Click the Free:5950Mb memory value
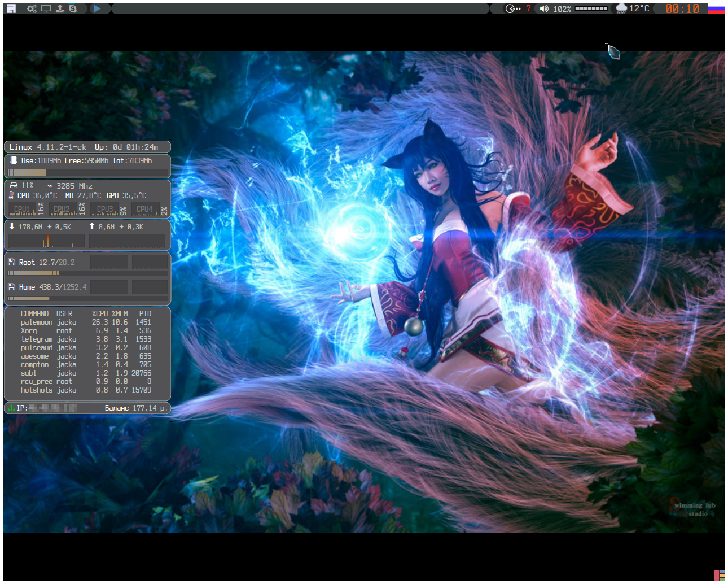728x584 pixels. pos(86,161)
